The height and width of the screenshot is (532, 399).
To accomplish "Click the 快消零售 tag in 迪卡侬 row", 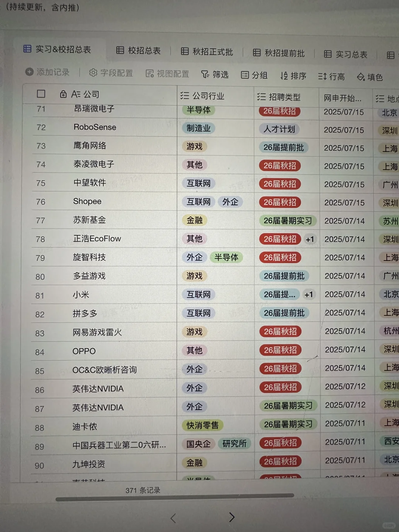I will coord(202,425).
